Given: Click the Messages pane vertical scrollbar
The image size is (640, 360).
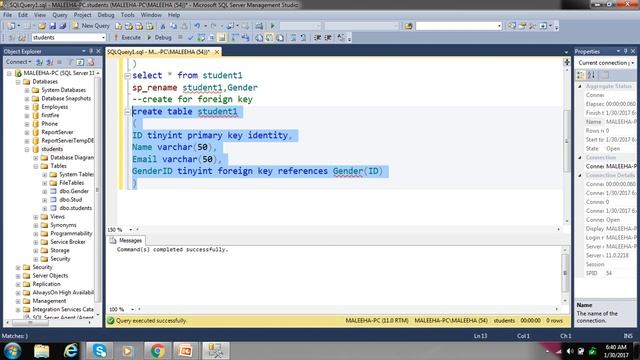Looking at the screenshot, I should tap(565, 274).
